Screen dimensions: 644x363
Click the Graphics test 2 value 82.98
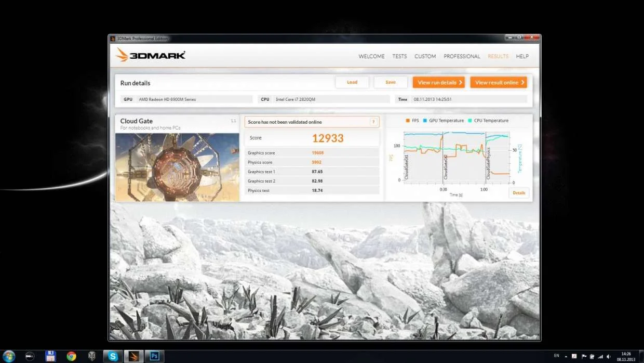tap(317, 181)
